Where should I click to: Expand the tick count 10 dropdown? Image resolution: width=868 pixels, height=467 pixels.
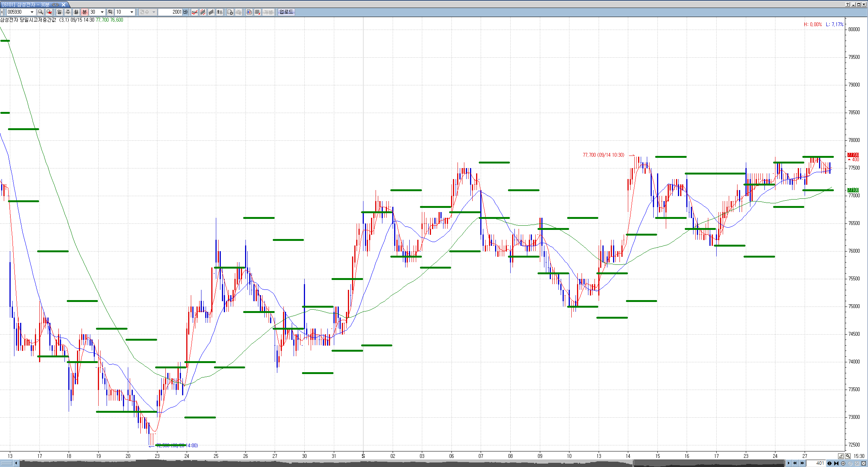point(132,12)
